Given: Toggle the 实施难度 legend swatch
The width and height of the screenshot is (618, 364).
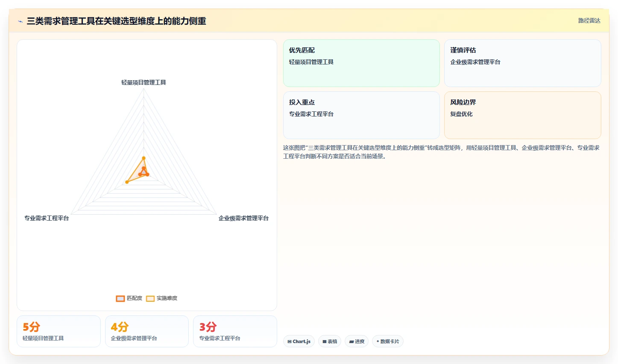Looking at the screenshot, I should pos(150,298).
